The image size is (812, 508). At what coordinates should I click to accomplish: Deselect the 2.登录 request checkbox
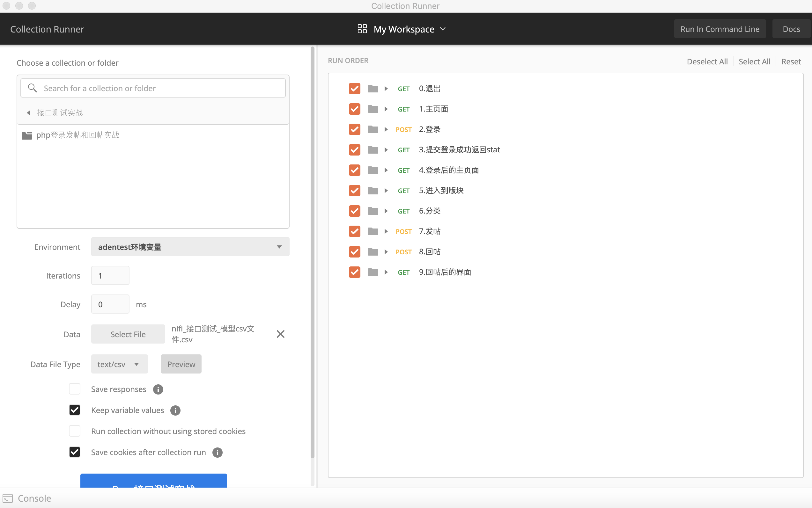[354, 129]
